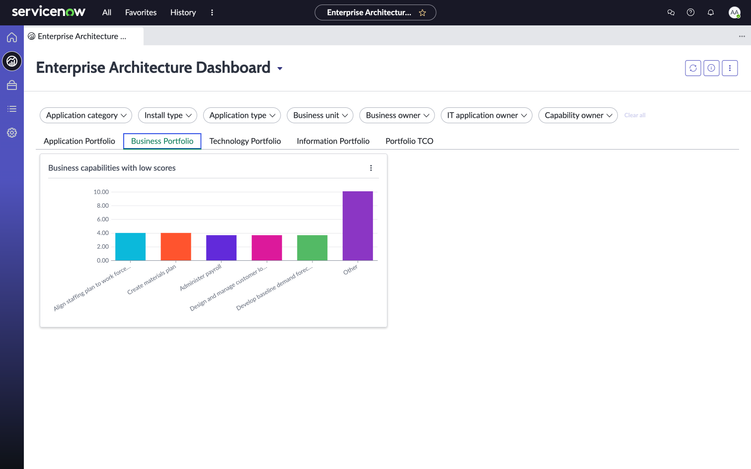
Task: Open notifications bell icon
Action: (710, 12)
